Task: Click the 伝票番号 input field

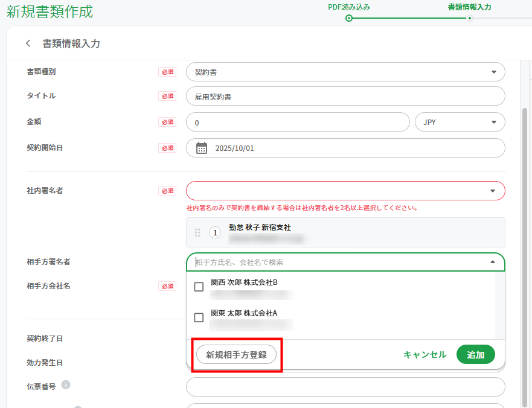Action: pos(345,387)
